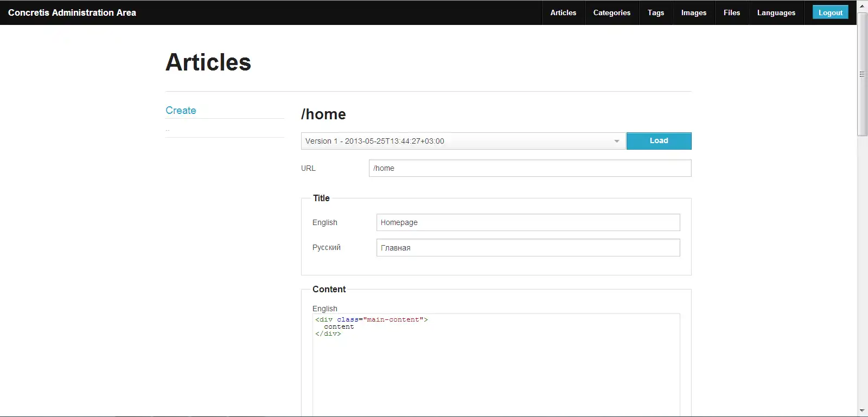Click the '..' parent entry in sidebar
Screen dimensions: 868x417
pos(168,129)
